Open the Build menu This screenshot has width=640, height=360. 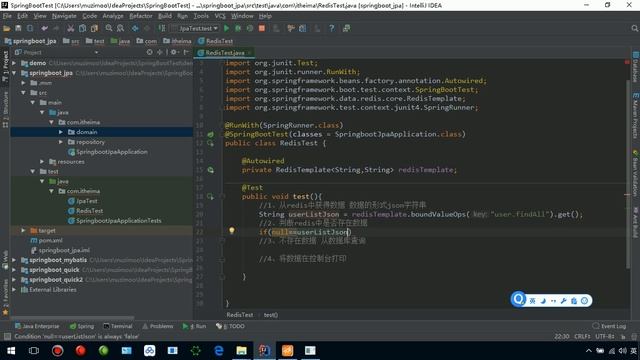[x=165, y=16]
